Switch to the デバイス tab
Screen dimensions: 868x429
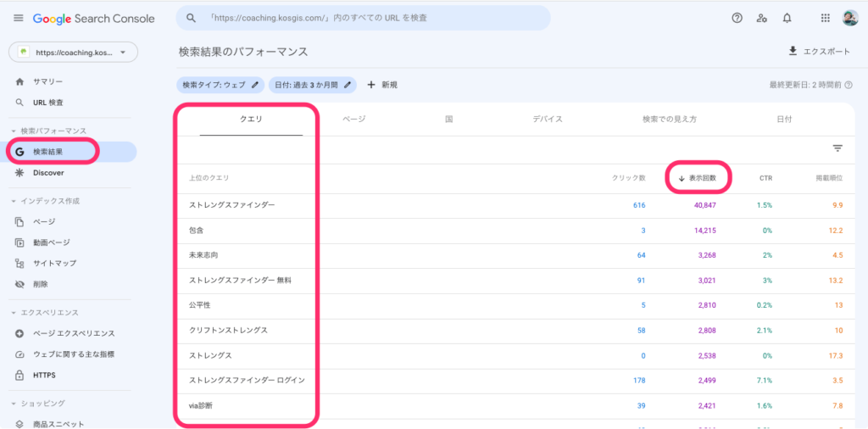click(548, 119)
